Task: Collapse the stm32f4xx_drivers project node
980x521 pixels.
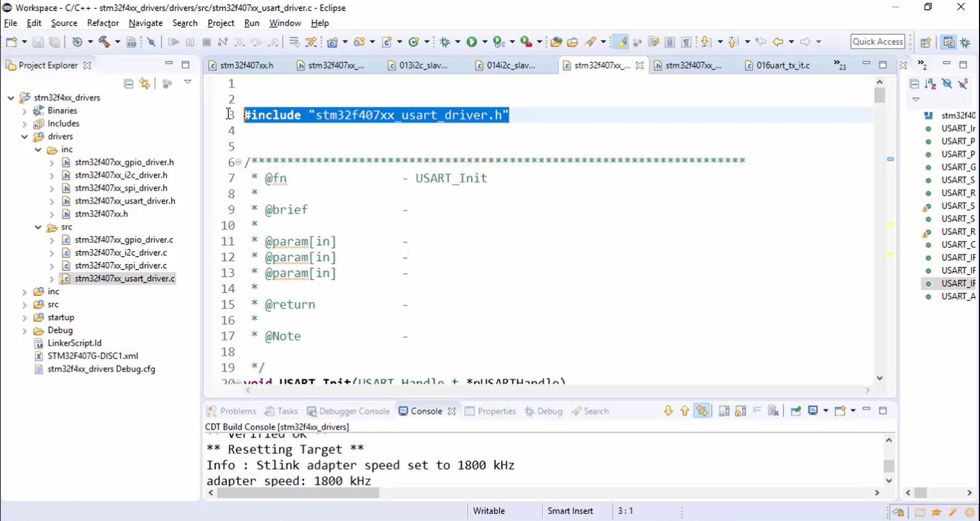Action: [x=11, y=97]
